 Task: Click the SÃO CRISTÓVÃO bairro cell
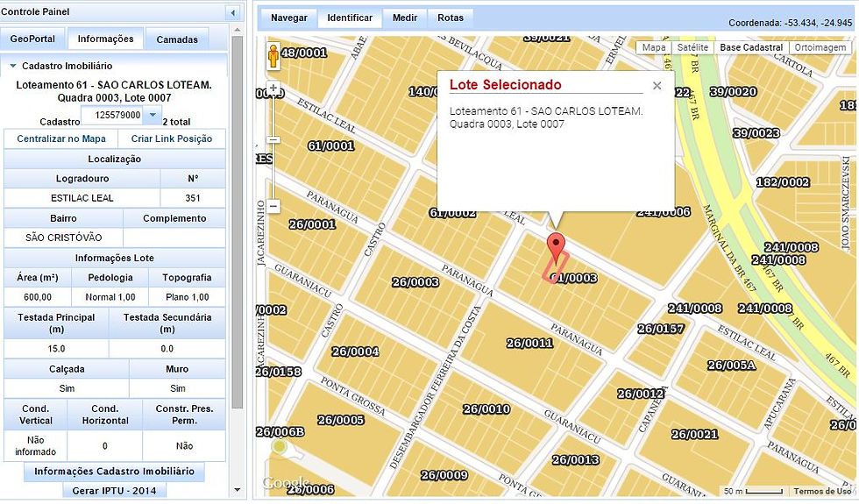click(x=63, y=238)
